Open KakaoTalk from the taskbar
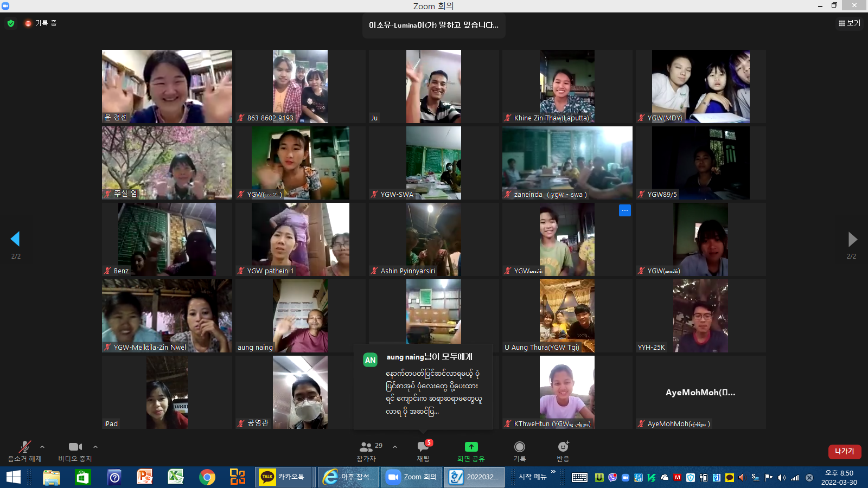This screenshot has width=868, height=488. pyautogui.click(x=283, y=477)
